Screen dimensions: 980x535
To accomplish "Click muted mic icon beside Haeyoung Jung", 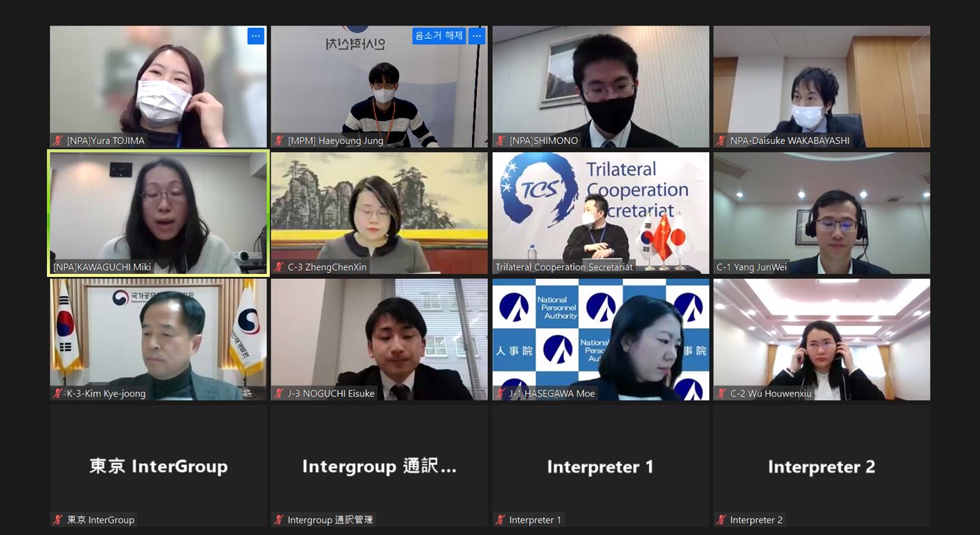I will click(x=280, y=140).
